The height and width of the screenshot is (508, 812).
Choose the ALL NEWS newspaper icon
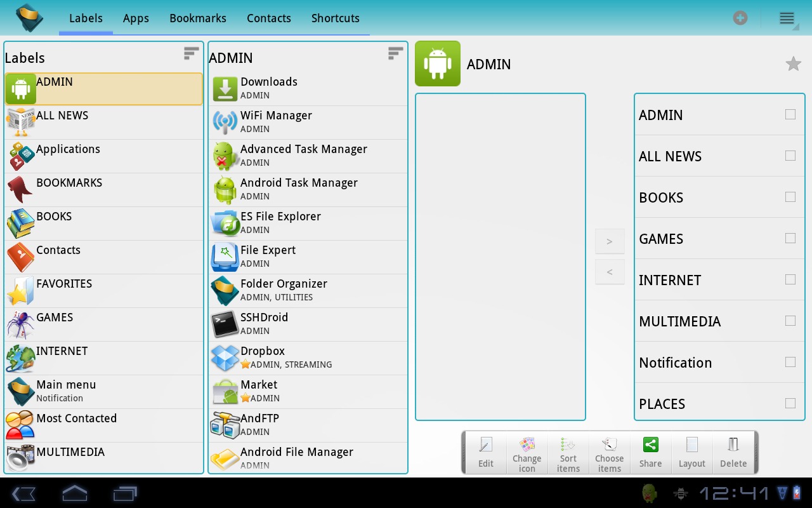(x=20, y=123)
